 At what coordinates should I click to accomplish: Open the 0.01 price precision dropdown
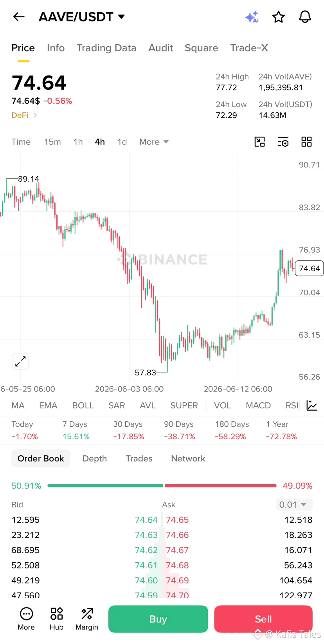pyautogui.click(x=294, y=505)
